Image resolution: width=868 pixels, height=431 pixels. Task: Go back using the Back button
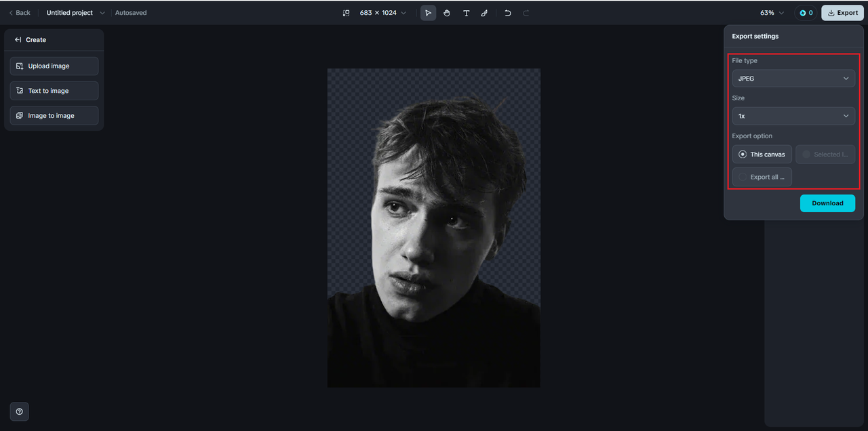(19, 13)
